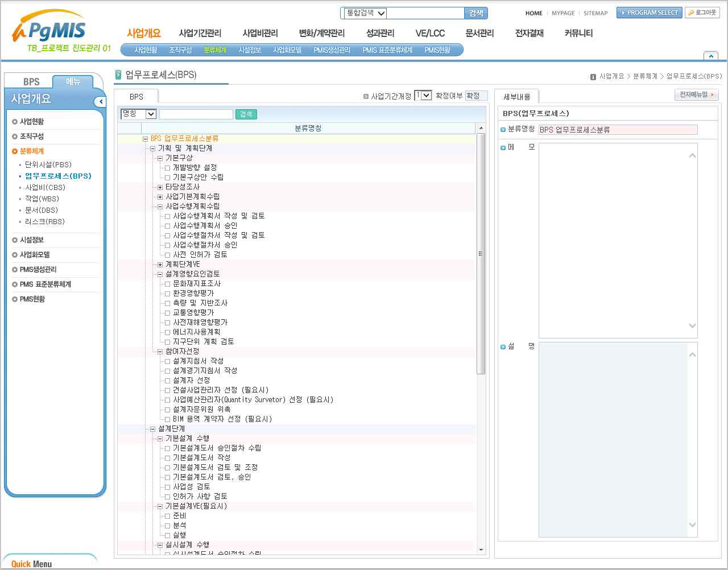
Task: Select the BPS tab above the tree
Action: (136, 97)
